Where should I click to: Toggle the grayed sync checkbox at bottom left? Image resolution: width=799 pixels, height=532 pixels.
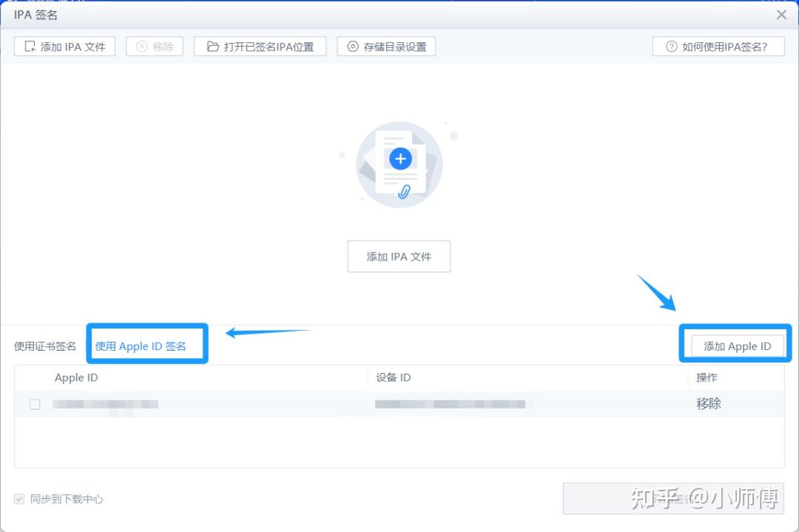19,499
